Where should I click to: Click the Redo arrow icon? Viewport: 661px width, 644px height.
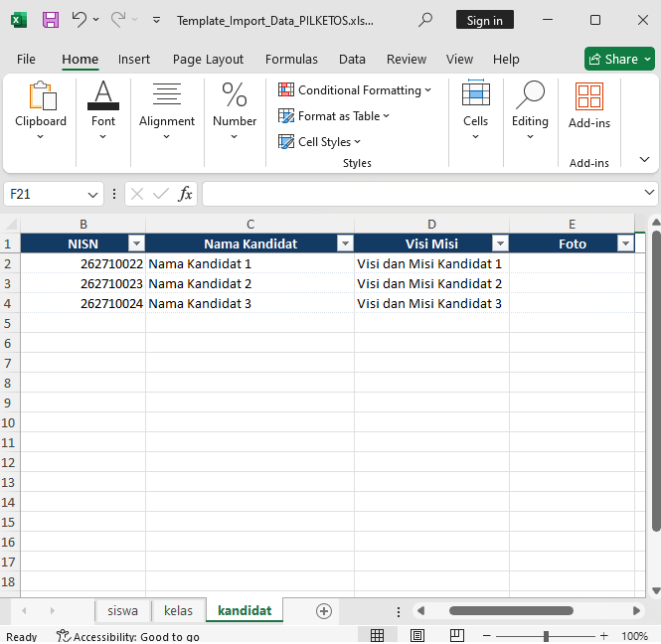118,20
